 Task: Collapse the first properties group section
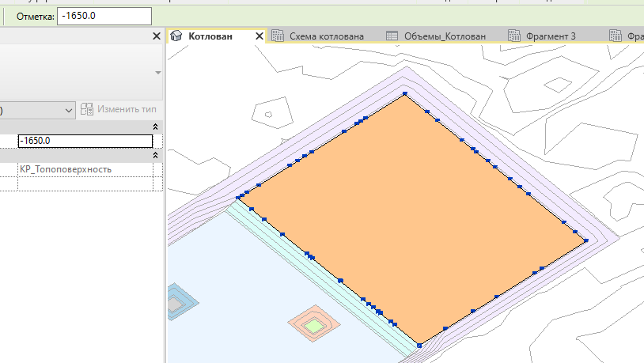pos(155,127)
